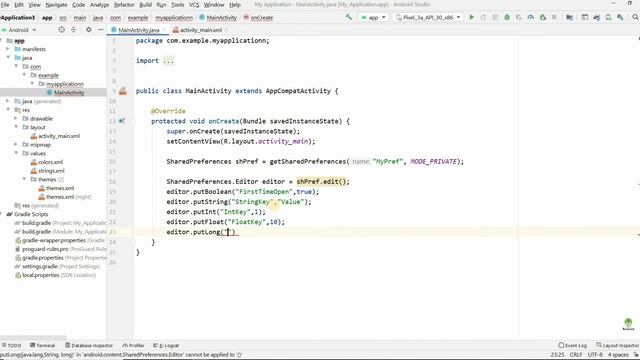
Task: Expand the manifests folder
Action: 8,49
